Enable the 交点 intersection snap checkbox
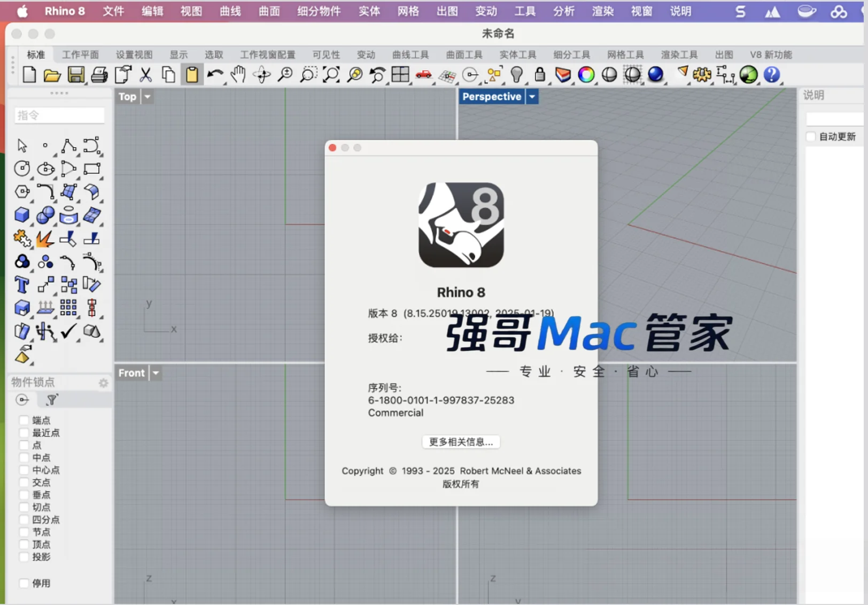 click(x=24, y=482)
